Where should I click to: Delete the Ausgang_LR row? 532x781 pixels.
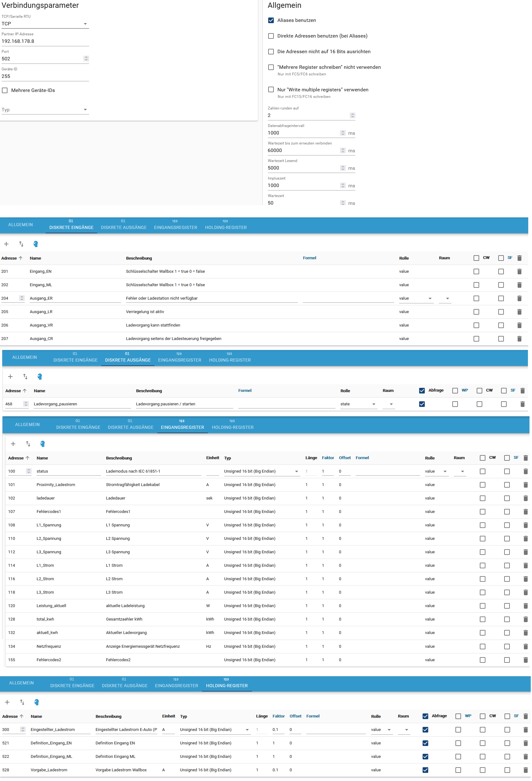click(x=519, y=312)
